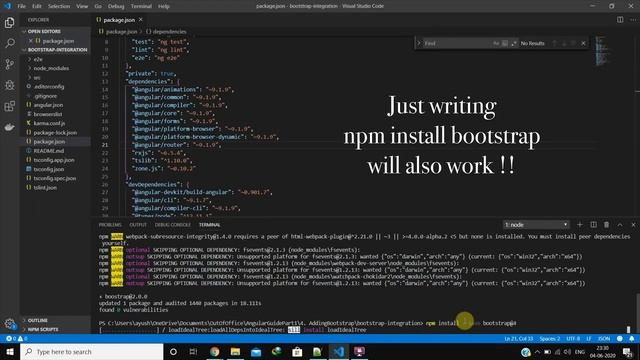Open the Docker view in activity bar
This screenshot has width=640, height=360.
(x=9, y=127)
